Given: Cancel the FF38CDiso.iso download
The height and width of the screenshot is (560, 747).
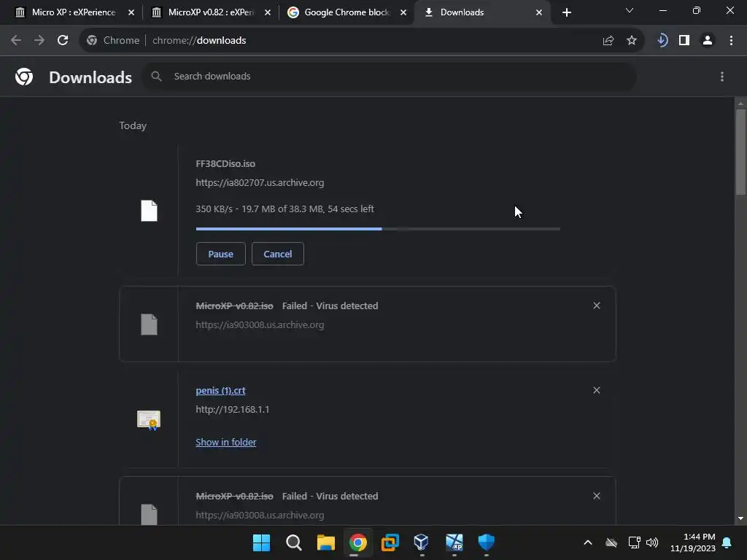Looking at the screenshot, I should pos(278,254).
